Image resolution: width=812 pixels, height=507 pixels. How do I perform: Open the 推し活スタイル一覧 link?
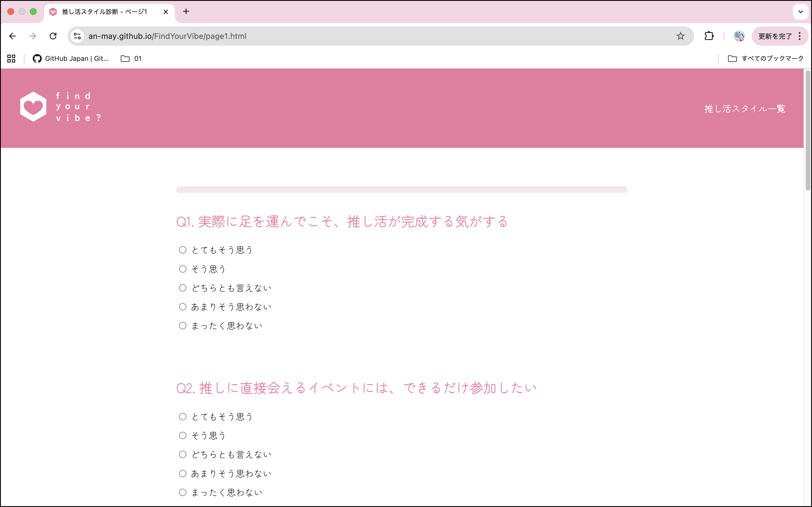pyautogui.click(x=745, y=109)
